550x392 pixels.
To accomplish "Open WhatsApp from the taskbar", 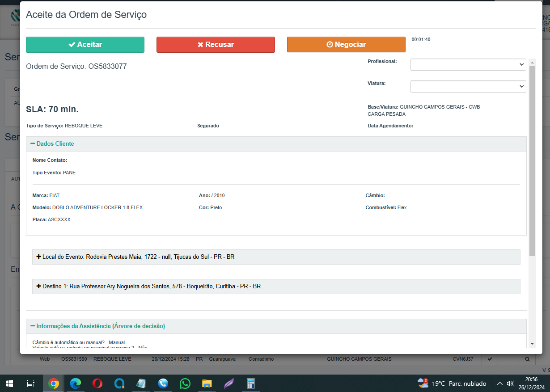I will click(x=185, y=383).
